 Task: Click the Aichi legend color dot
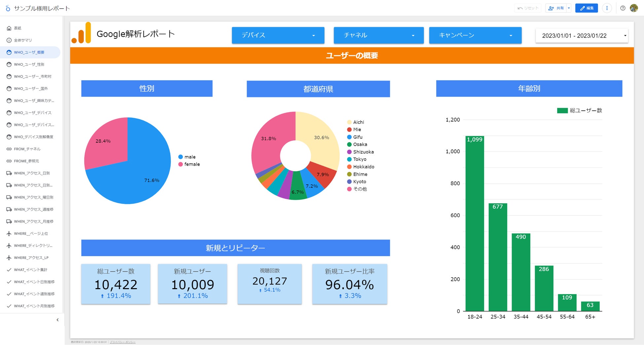tap(349, 122)
